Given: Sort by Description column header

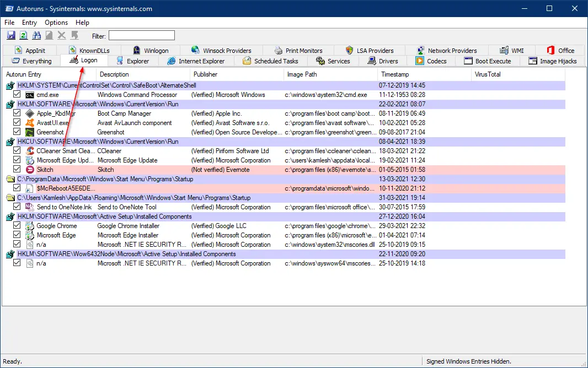Looking at the screenshot, I should (143, 74).
